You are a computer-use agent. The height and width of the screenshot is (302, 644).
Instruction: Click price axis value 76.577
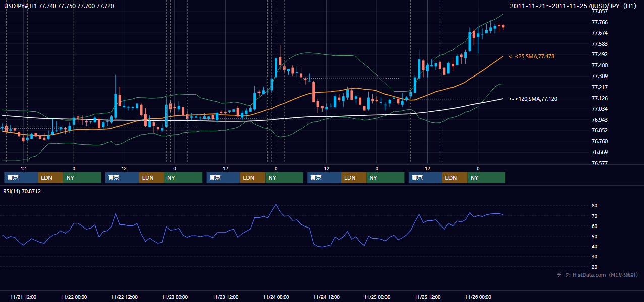coord(599,163)
